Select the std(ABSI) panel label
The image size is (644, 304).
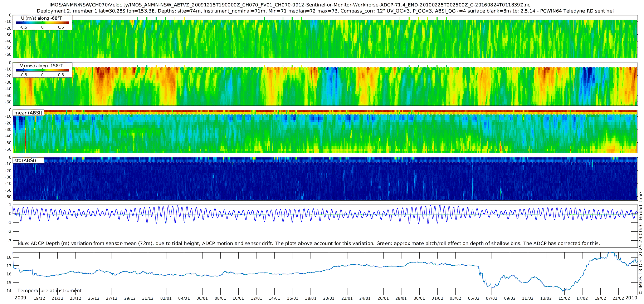click(x=25, y=161)
